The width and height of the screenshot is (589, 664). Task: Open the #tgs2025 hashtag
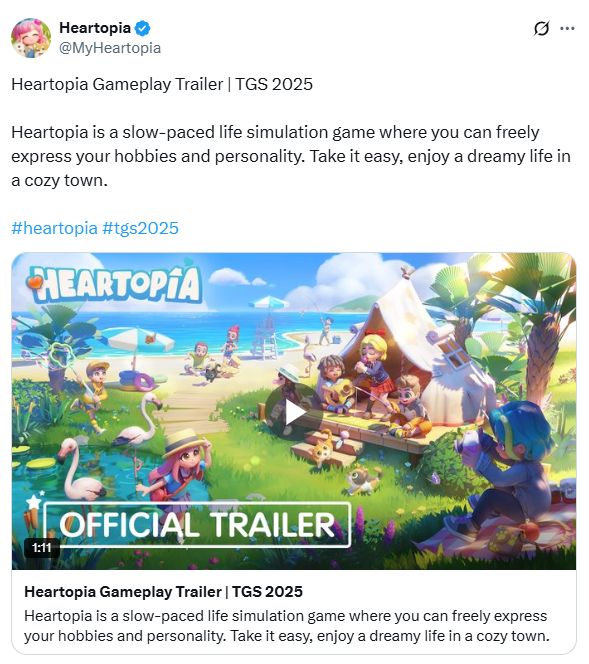[x=141, y=228]
